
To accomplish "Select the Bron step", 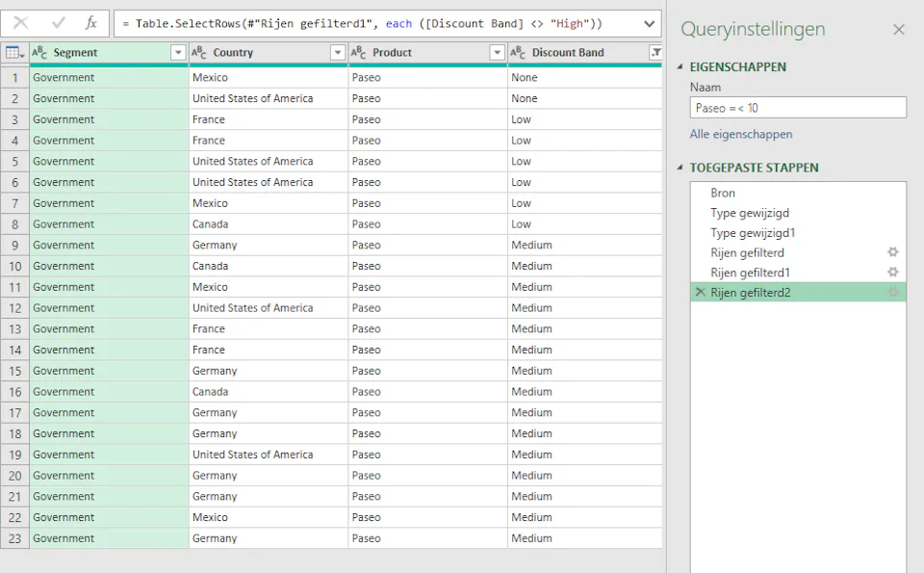I will point(724,192).
